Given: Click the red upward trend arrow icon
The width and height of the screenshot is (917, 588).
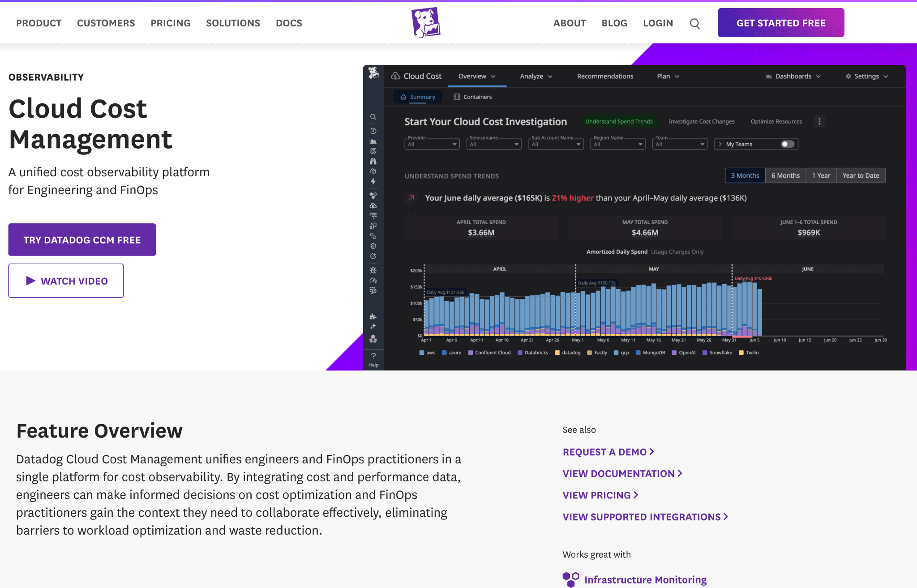Looking at the screenshot, I should click(411, 198).
